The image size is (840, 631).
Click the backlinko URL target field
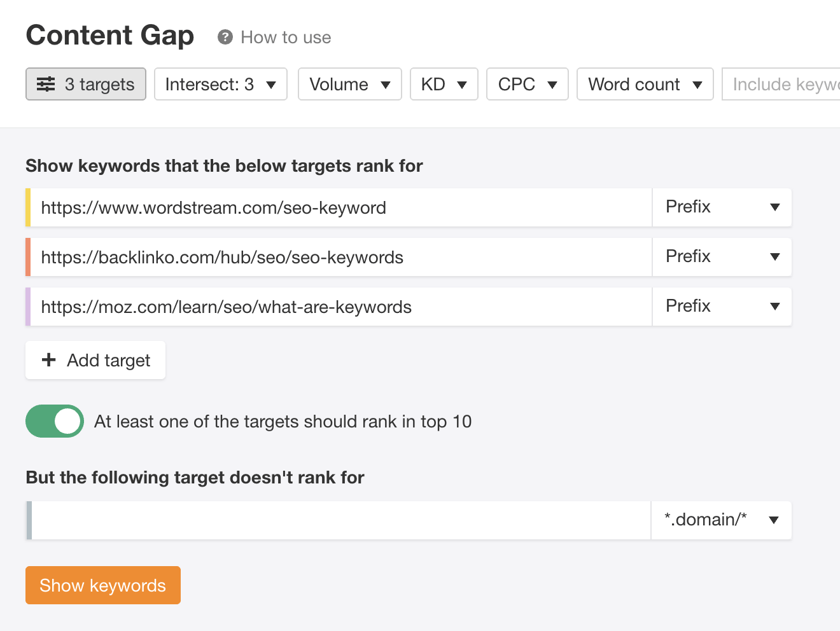[x=341, y=257]
